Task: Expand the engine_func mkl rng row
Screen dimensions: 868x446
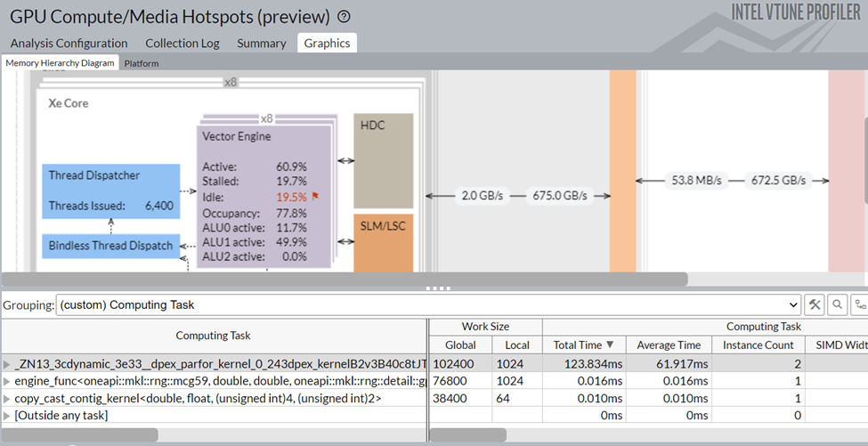Action: coord(8,381)
